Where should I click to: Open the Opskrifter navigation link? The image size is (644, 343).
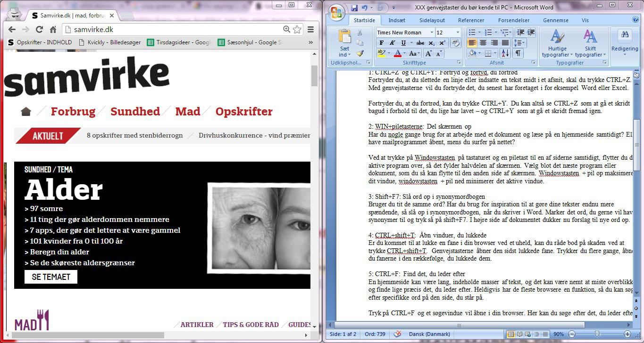244,112
